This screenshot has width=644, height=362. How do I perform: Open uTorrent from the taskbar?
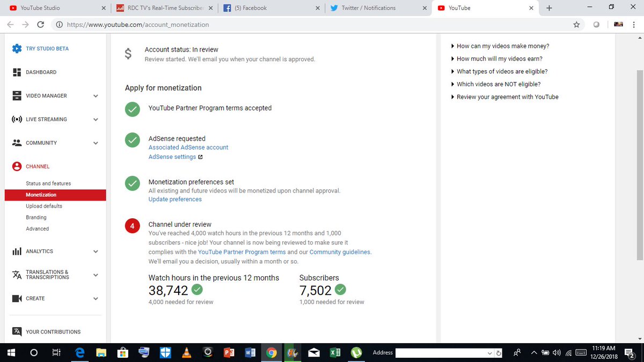point(356,352)
